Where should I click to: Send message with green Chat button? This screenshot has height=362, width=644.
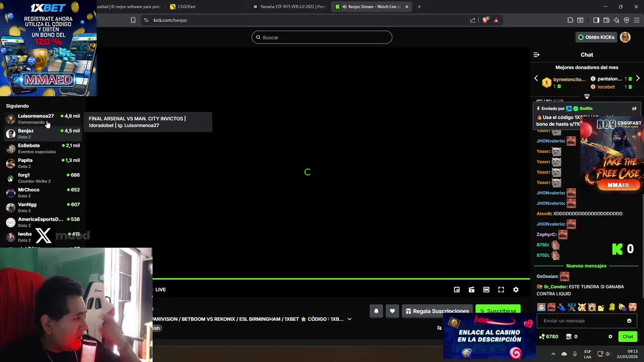628,336
